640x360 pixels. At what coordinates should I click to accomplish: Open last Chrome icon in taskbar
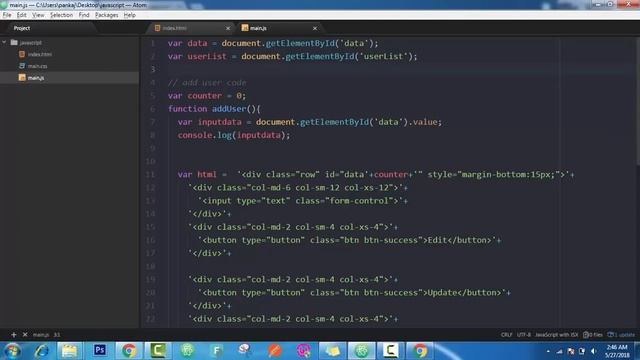click(x=420, y=351)
